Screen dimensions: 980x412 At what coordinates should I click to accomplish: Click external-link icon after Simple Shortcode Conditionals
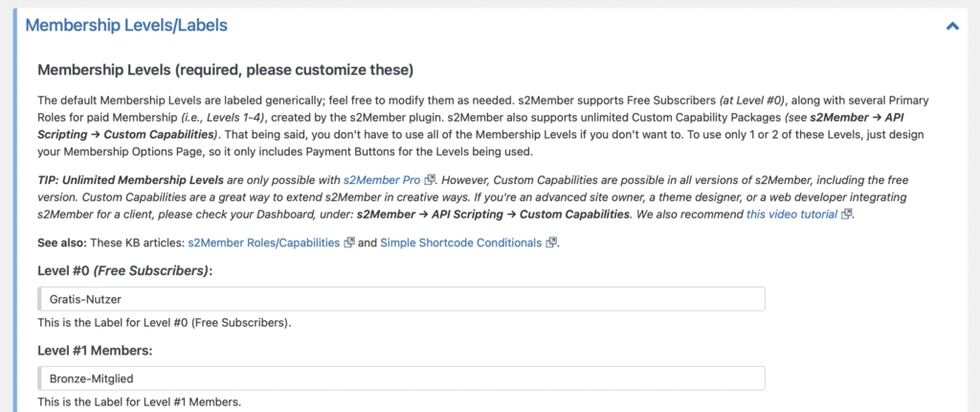(x=550, y=243)
